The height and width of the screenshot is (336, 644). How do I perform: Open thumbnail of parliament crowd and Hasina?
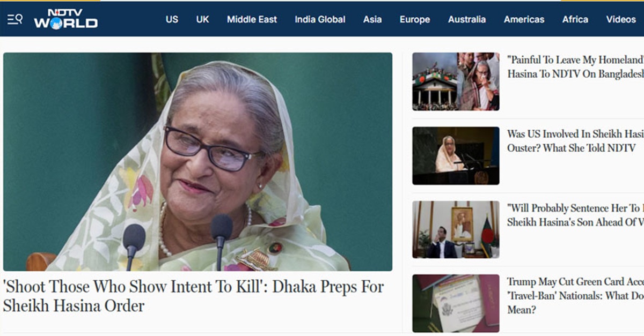point(456,81)
